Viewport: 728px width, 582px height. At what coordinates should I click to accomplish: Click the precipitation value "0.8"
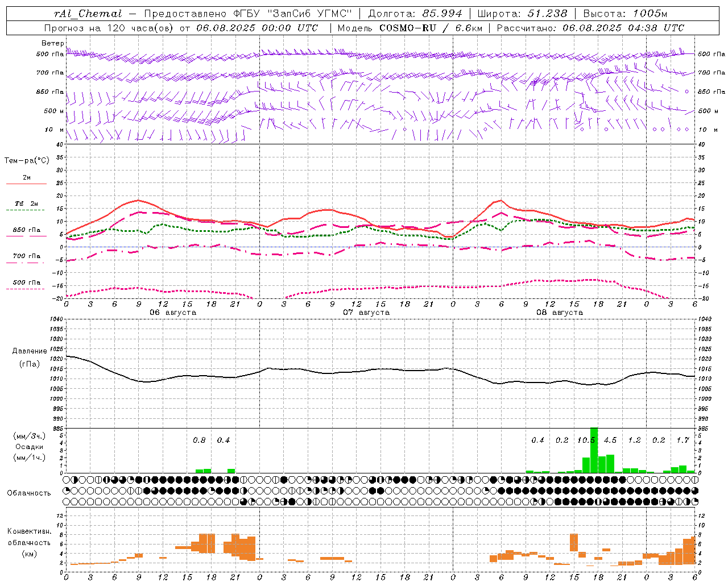199,440
